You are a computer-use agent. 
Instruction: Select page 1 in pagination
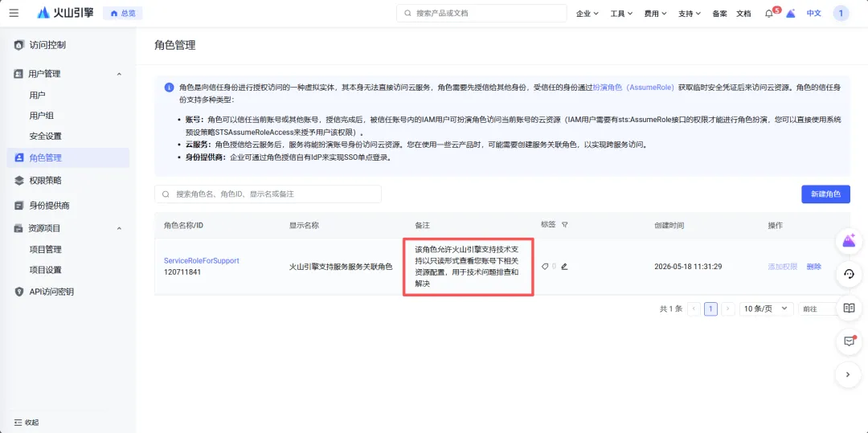click(710, 308)
